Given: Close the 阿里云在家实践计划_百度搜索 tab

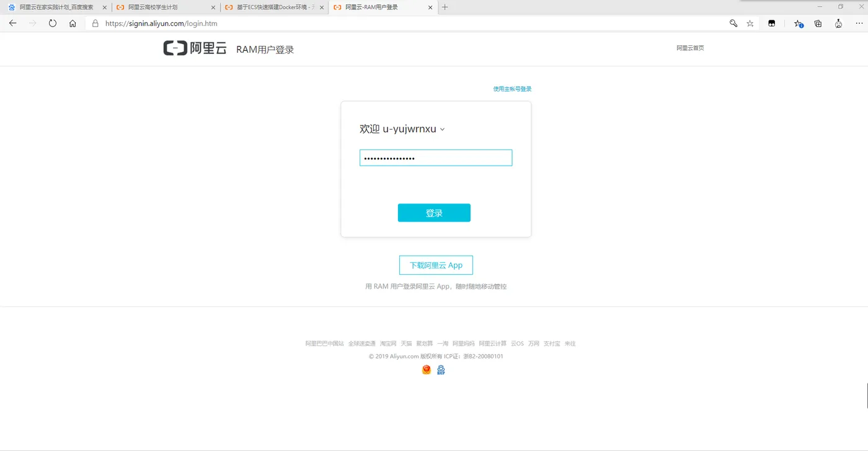Looking at the screenshot, I should pyautogui.click(x=104, y=7).
